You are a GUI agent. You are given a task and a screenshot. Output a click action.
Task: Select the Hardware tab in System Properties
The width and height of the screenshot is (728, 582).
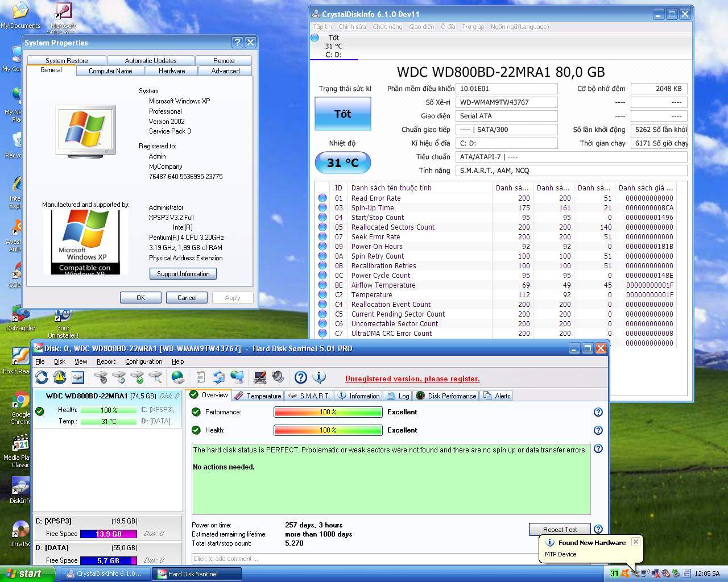172,71
